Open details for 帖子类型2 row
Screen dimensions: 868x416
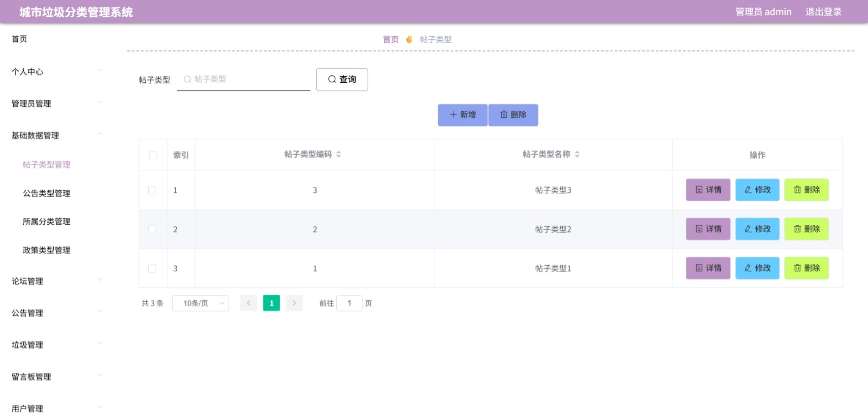pos(708,229)
